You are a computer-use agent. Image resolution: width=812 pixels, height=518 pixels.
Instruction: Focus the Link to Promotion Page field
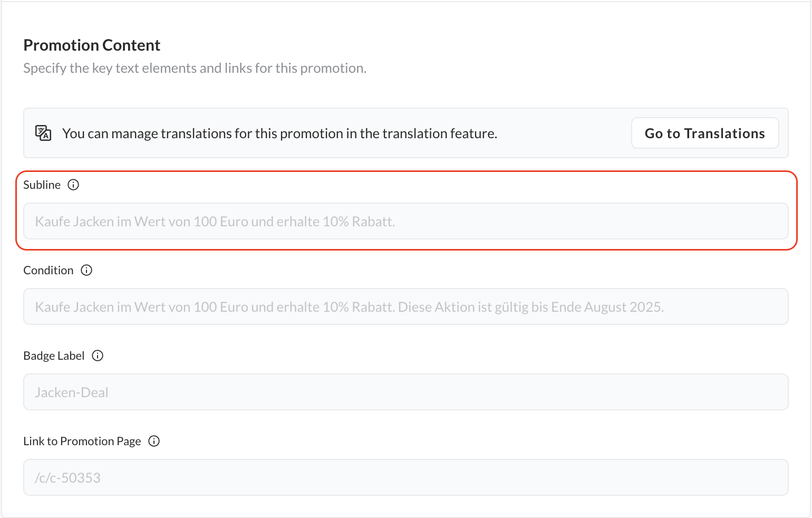pyautogui.click(x=406, y=477)
